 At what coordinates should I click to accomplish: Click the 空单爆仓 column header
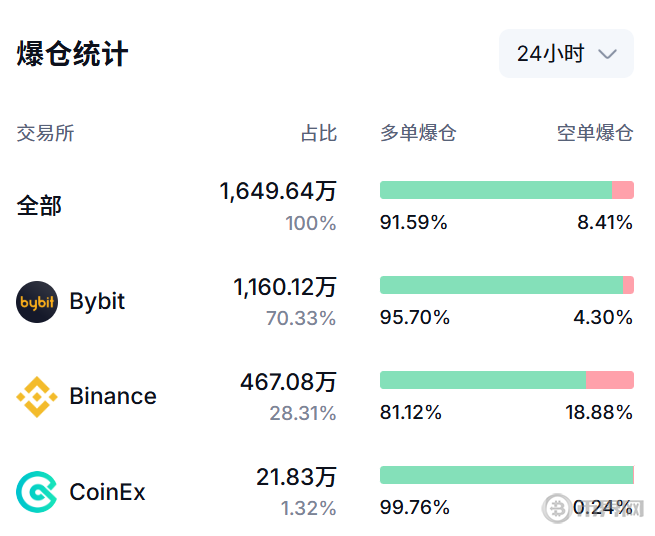tap(595, 133)
